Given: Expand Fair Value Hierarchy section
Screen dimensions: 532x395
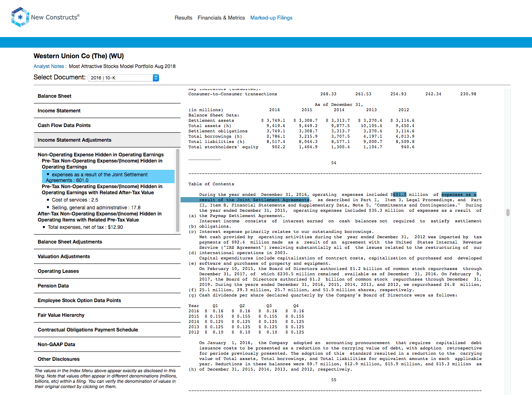Looking at the screenshot, I should (x=107, y=315).
